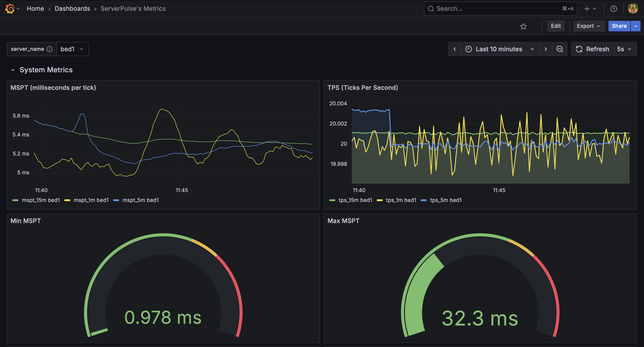Shift time range backward with left arrow
The width and height of the screenshot is (644, 347).
[454, 49]
